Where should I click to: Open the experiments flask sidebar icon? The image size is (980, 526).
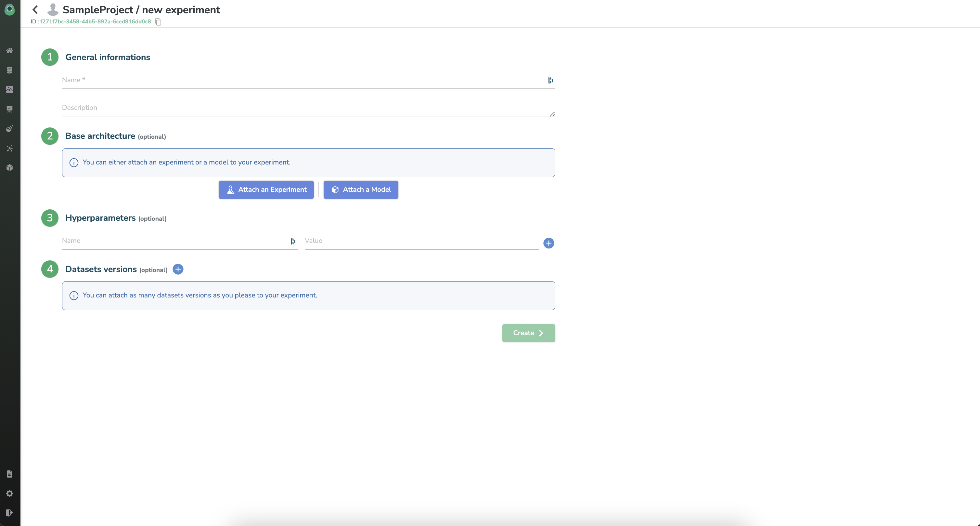click(x=9, y=129)
